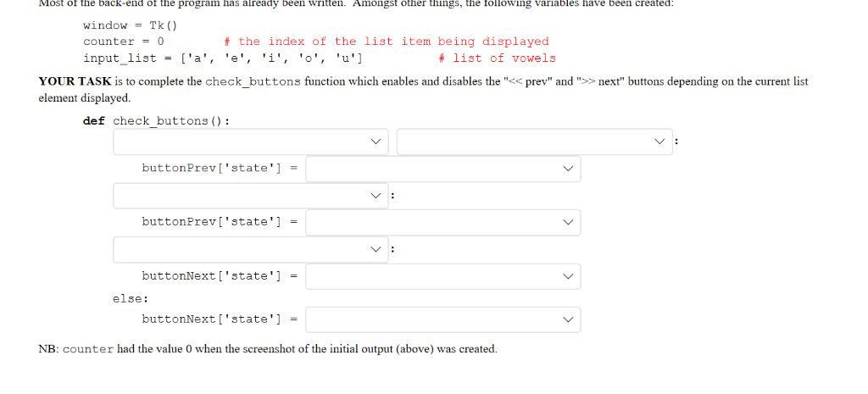Click the first buttonPrev['state'] label
This screenshot has width=868, height=394.
[211, 168]
